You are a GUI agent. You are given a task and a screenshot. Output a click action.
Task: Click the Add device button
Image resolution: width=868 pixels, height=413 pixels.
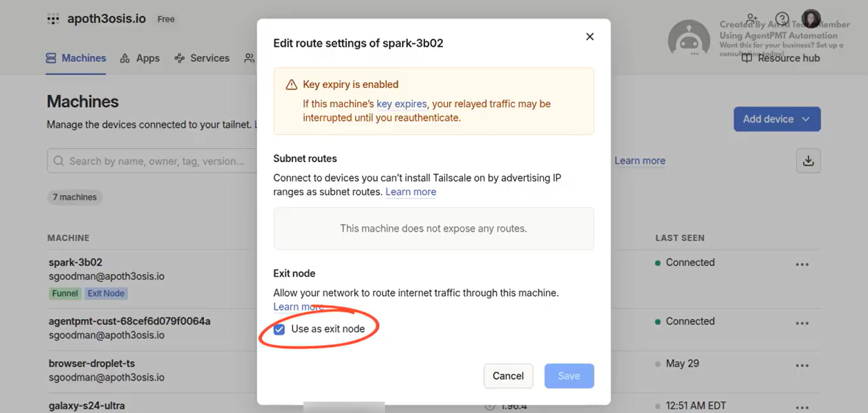pos(777,119)
